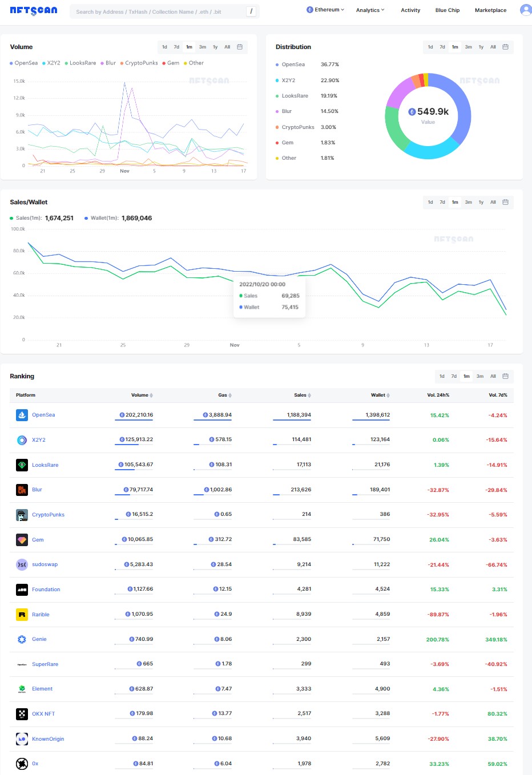Open calendar date picker in Distribution panel
Image resolution: width=532 pixels, height=775 pixels.
pyautogui.click(x=505, y=47)
